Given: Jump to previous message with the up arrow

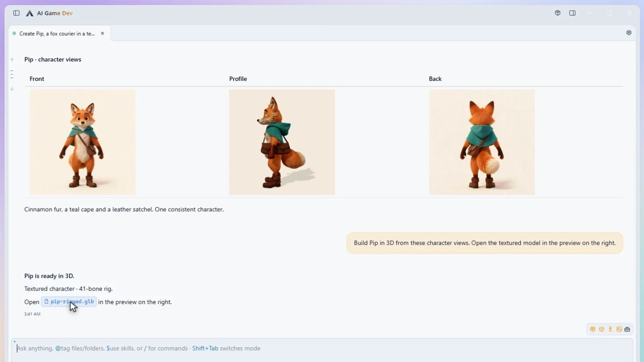Looking at the screenshot, I should point(12,60).
